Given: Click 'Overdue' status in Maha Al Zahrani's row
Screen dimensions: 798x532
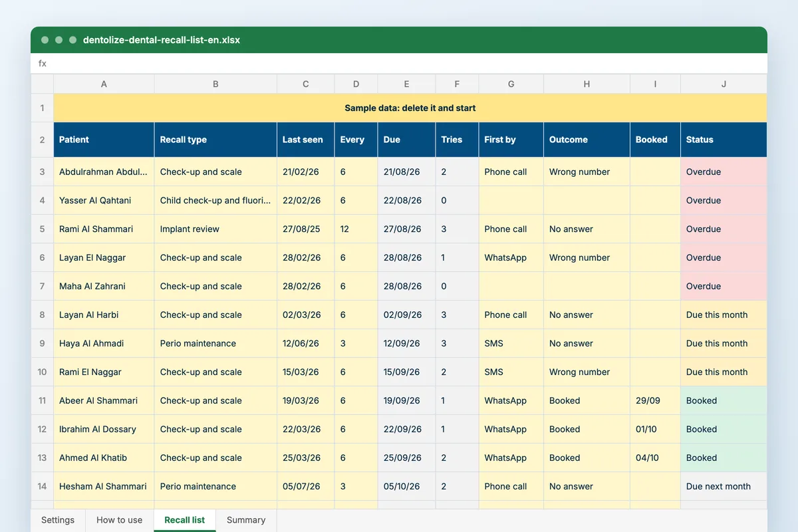Looking at the screenshot, I should [724, 286].
